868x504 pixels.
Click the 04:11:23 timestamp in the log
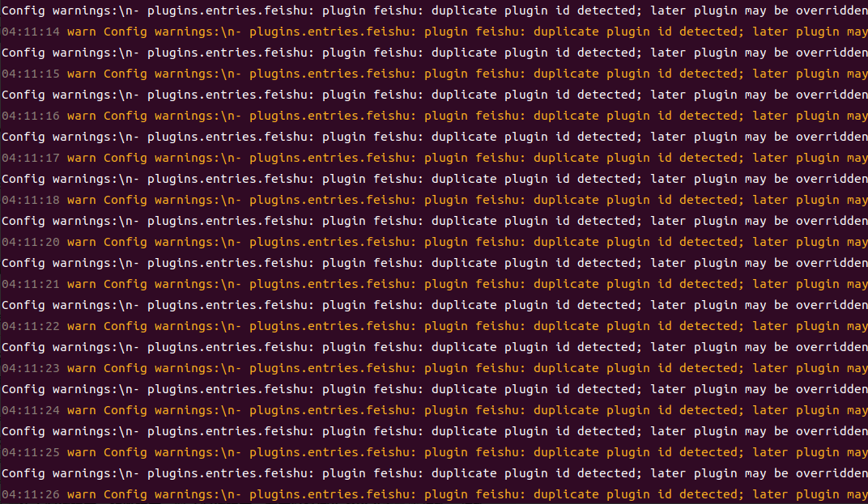(x=31, y=368)
